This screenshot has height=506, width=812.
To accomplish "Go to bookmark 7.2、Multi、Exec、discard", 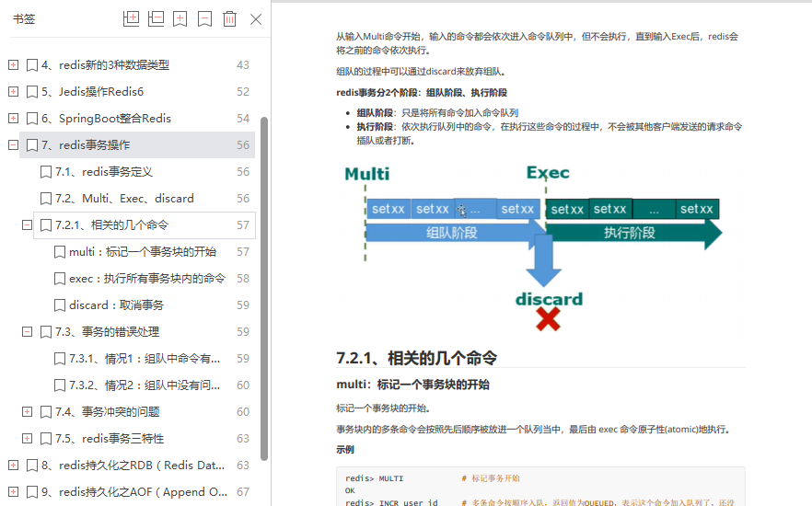I will (x=124, y=198).
